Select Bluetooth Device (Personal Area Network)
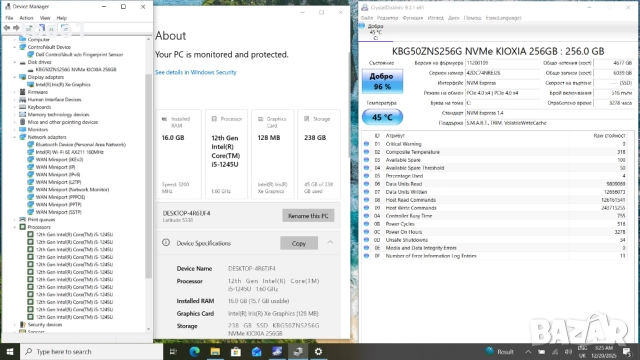Image resolution: width=640 pixels, height=360 pixels. click(x=80, y=144)
